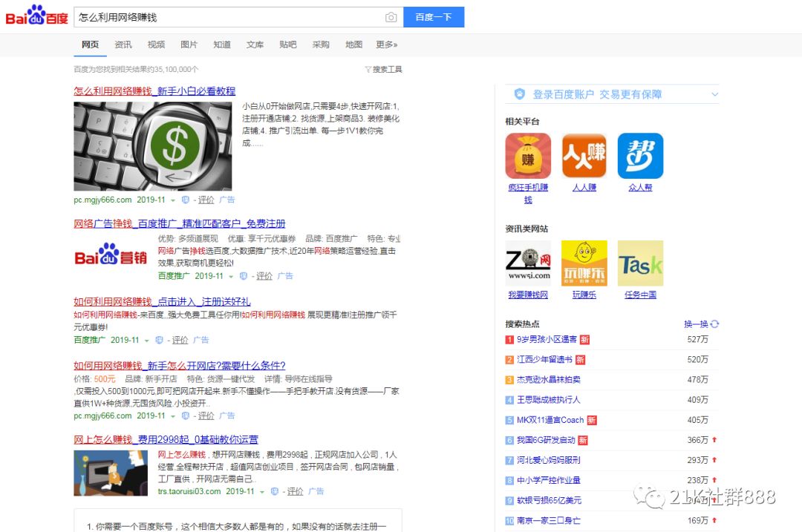Click thumbnail beside 网上怎么赚钱 result
Image resolution: width=802 pixels, height=532 pixels.
(x=111, y=473)
